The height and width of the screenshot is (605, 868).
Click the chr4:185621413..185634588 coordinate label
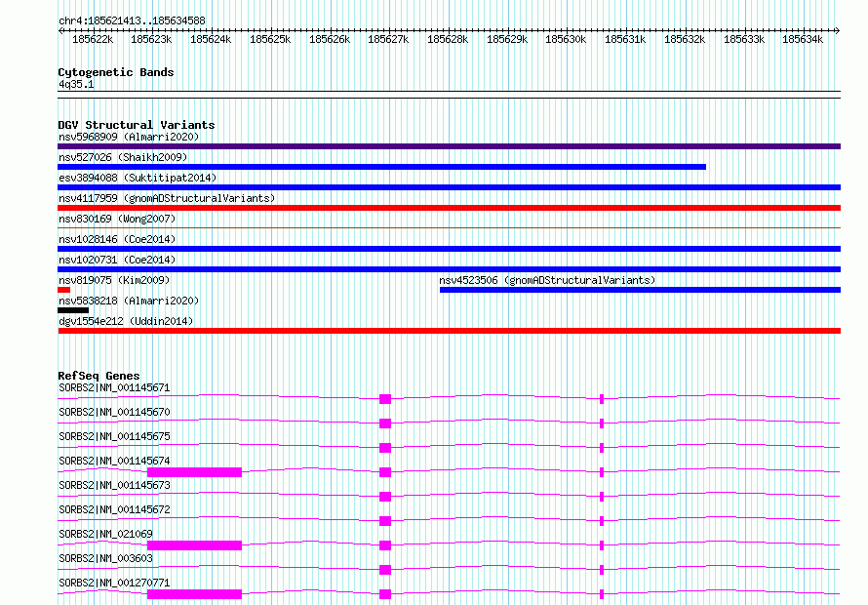(x=132, y=20)
